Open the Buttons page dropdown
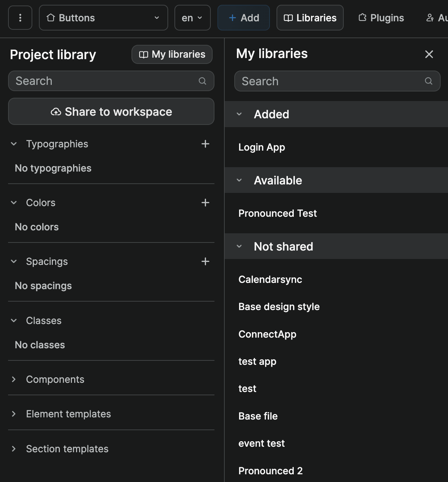The height and width of the screenshot is (482, 448). [103, 18]
